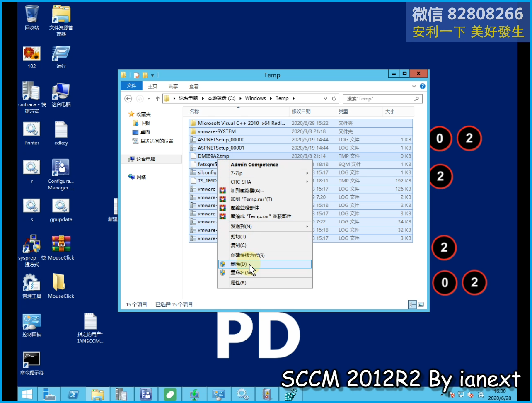Screen dimensions: 532x403
Task: Choose 复制(C) from the context menu
Action: coord(265,245)
